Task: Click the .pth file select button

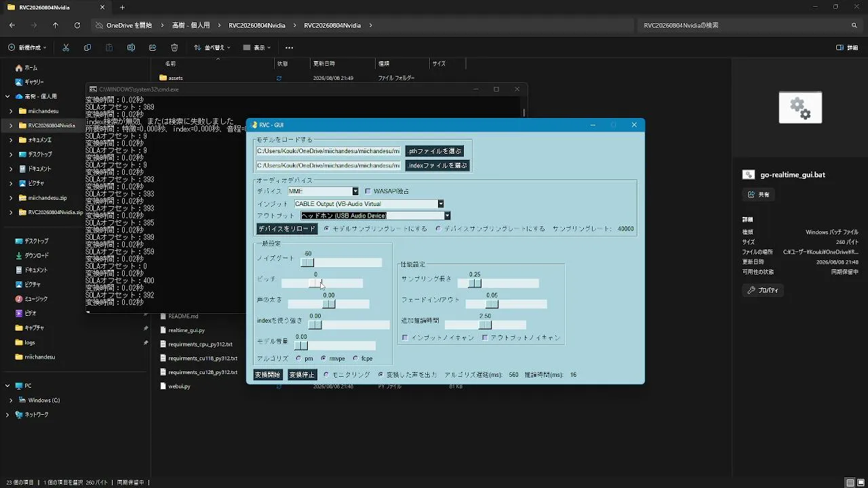Action: tap(435, 150)
